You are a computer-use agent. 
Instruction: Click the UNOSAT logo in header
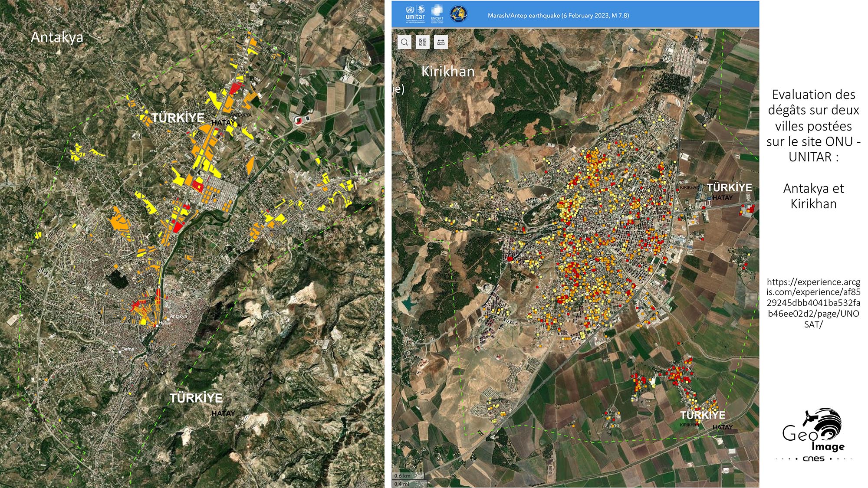pos(437,13)
